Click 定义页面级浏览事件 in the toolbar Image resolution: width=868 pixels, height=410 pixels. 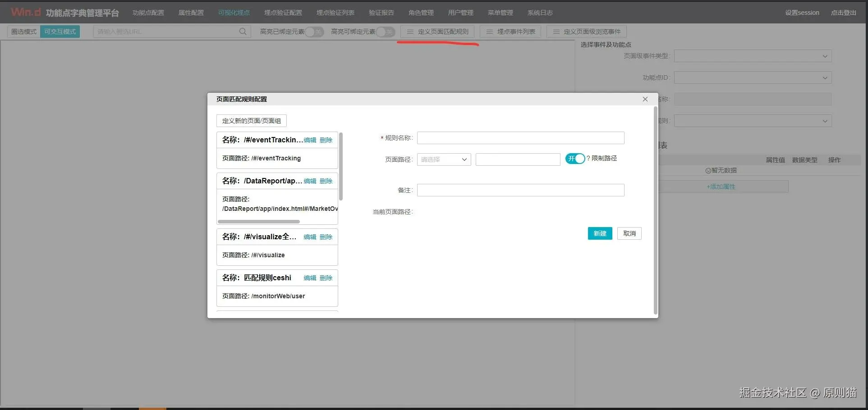pos(587,32)
